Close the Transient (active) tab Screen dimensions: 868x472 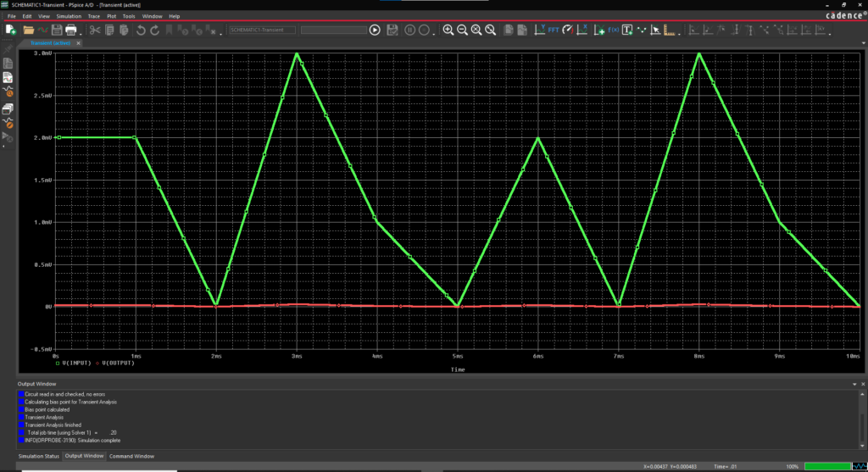[x=78, y=42]
